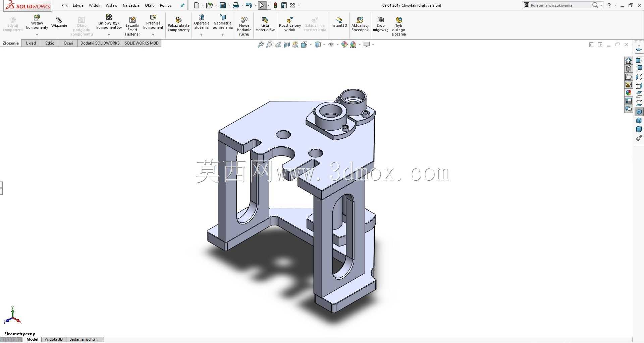This screenshot has width=644, height=343.
Task: Open Badanie ruchu 1 bottom tab
Action: tap(84, 339)
